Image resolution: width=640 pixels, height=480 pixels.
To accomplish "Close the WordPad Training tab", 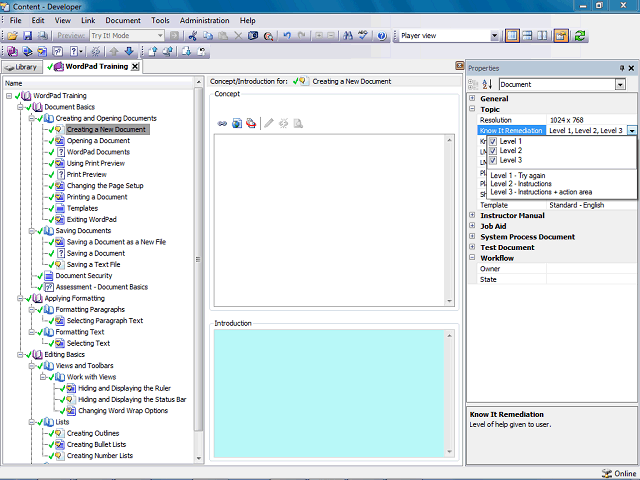I will point(135,67).
